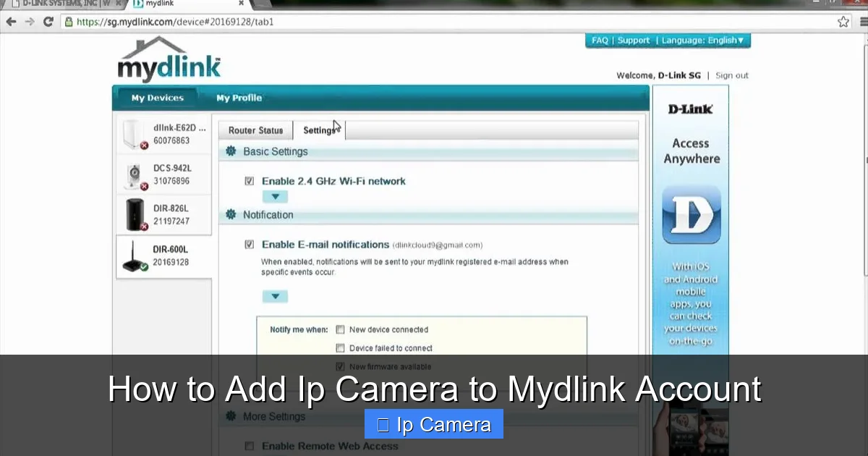
Task: Click the D-Link Access Anywhere banner text
Action: point(691,151)
